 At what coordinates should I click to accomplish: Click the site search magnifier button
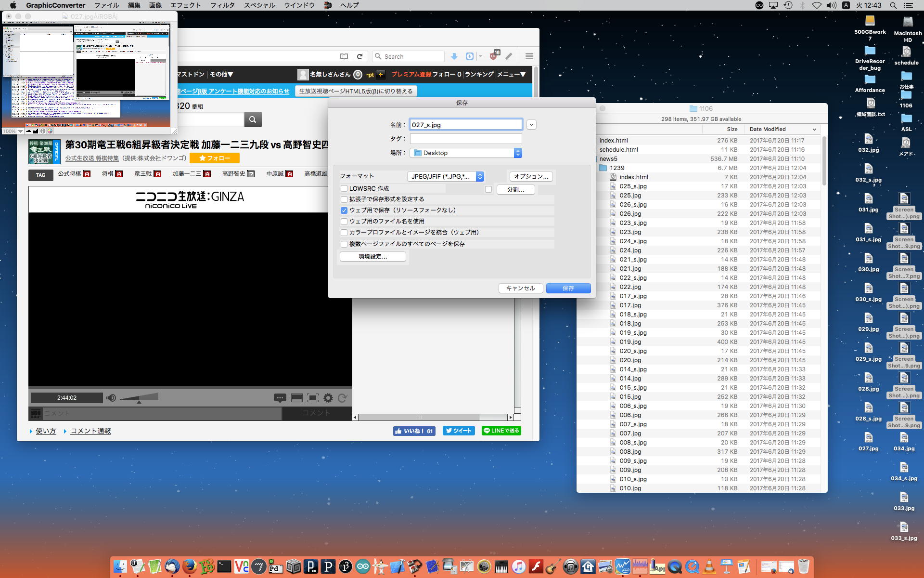[253, 119]
